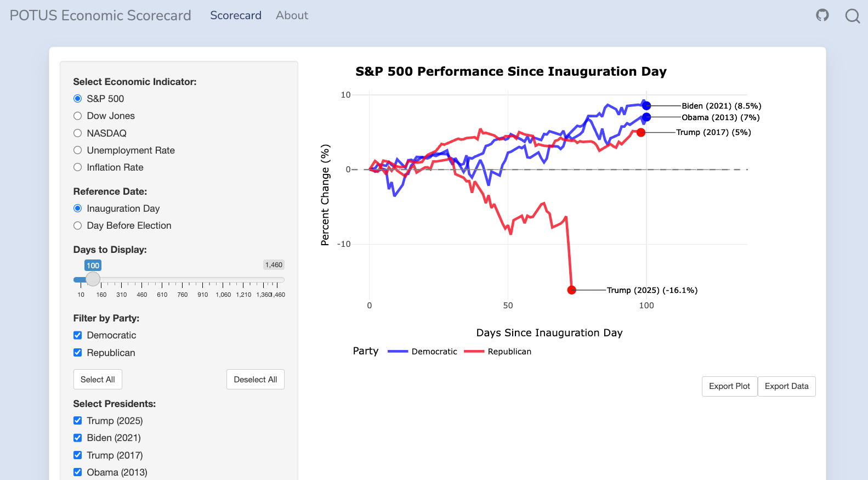868x480 pixels.
Task: Click the POTUS Economic Scorecard title
Action: [x=100, y=15]
